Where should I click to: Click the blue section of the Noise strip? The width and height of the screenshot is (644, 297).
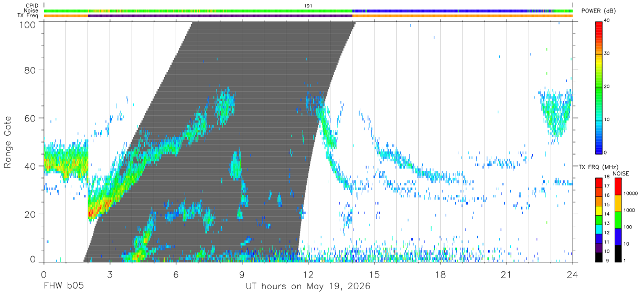coord(441,10)
